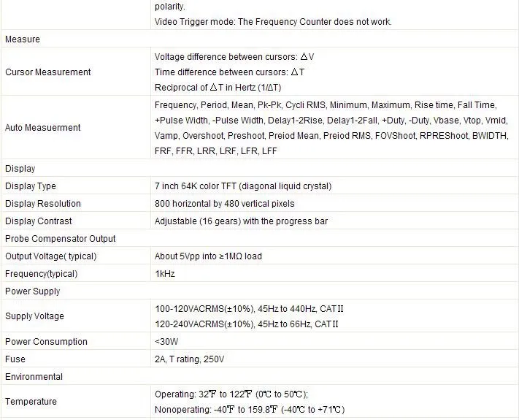Click 800 horizontal by 480 vertical pixels
Screen dimensions: 519x420
pyautogui.click(x=224, y=203)
